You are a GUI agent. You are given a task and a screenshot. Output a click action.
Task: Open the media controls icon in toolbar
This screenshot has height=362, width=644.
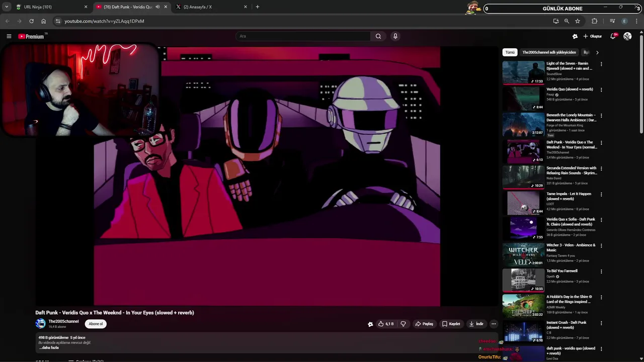click(612, 21)
